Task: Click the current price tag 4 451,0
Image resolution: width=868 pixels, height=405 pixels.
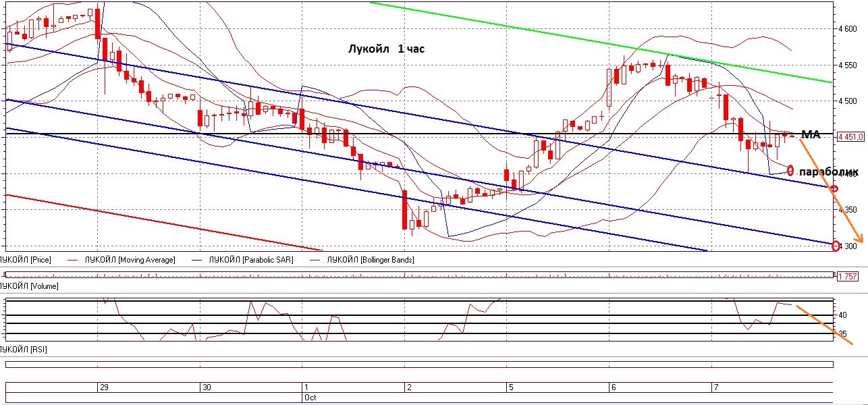Action: click(x=851, y=137)
